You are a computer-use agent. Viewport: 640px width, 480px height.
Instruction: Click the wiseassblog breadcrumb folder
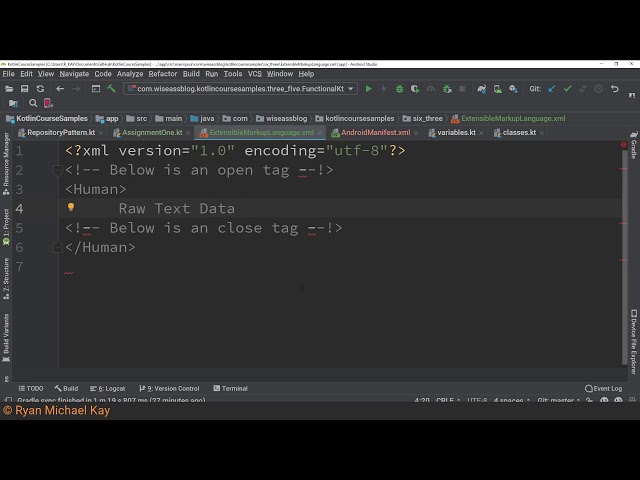(282, 118)
